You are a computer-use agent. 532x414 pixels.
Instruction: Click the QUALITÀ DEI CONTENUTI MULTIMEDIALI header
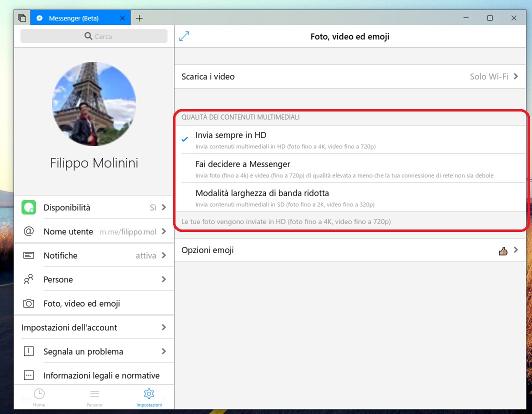point(240,117)
